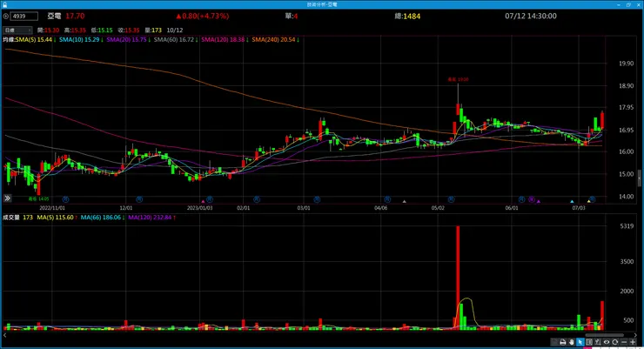Click the 06/01 date axis label
This screenshot has height=349, width=644.
tap(512, 208)
